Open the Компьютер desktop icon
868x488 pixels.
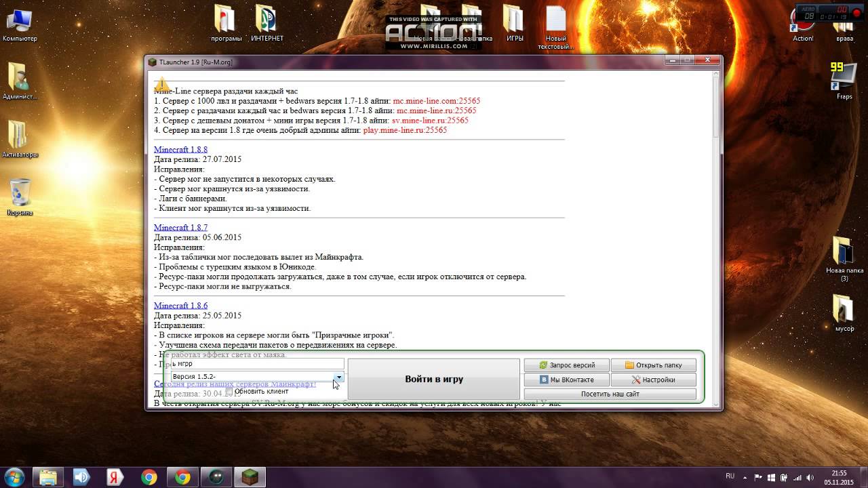(20, 24)
